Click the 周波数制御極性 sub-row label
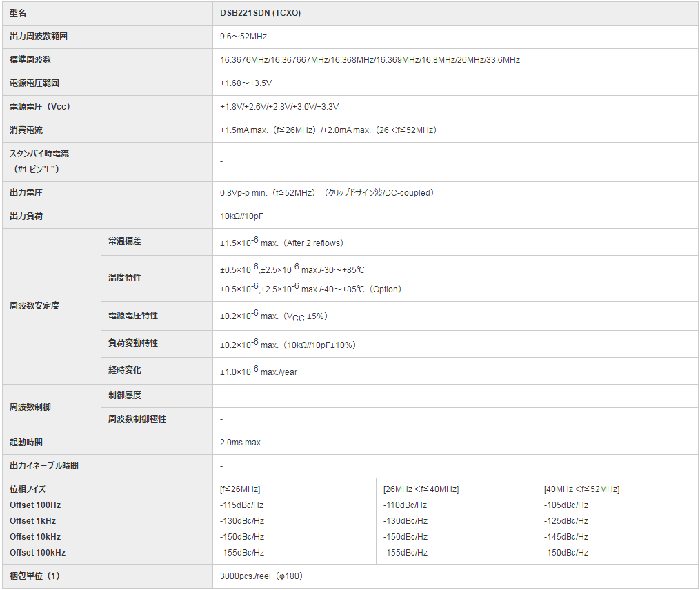700x590 pixels. coord(137,418)
